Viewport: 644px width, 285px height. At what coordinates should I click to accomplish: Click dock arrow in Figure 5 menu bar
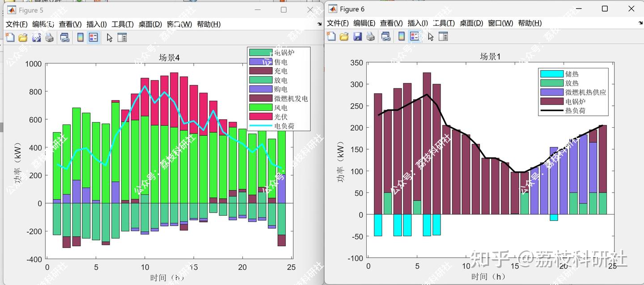[319, 24]
